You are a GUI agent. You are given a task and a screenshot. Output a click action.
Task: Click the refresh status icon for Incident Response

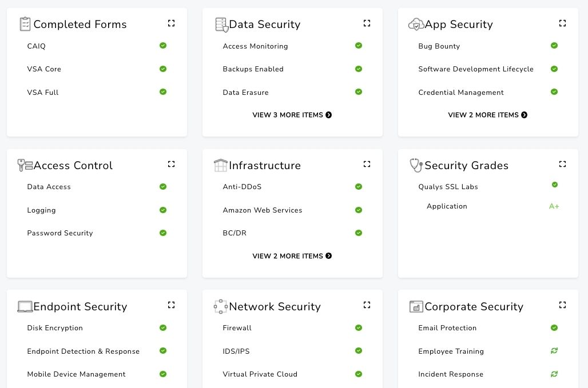point(554,374)
